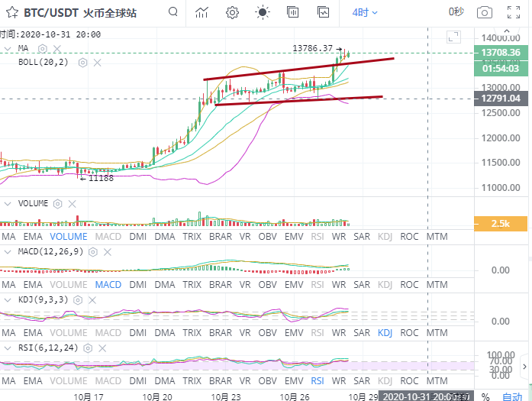The width and height of the screenshot is (532, 401).
Task: Select RSI tab in bottom indicator row
Action: coord(318,381)
